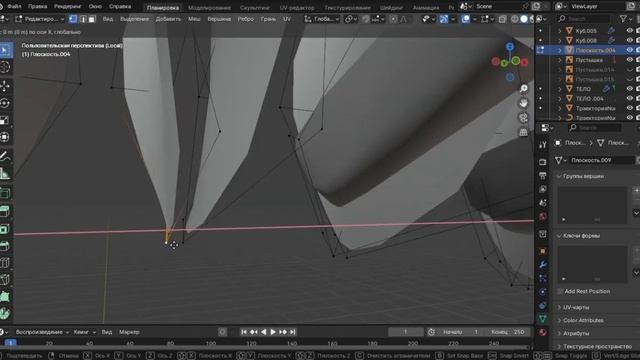Toggle snapping magnet

coord(366,19)
